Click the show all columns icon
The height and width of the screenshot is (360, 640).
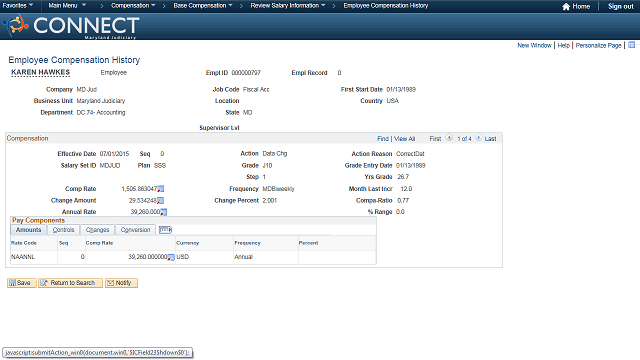pyautogui.click(x=165, y=230)
